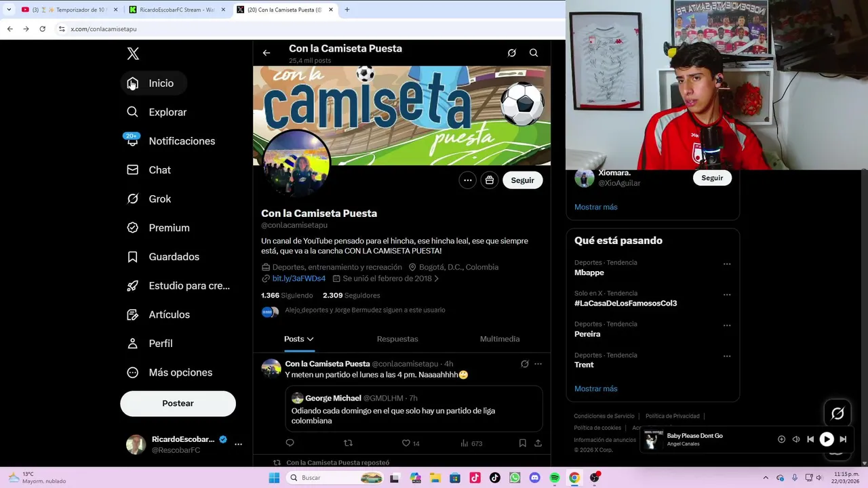The width and height of the screenshot is (868, 488).
Task: Open #LaCasaDeLosFamososCol3 trend
Action: click(x=625, y=303)
